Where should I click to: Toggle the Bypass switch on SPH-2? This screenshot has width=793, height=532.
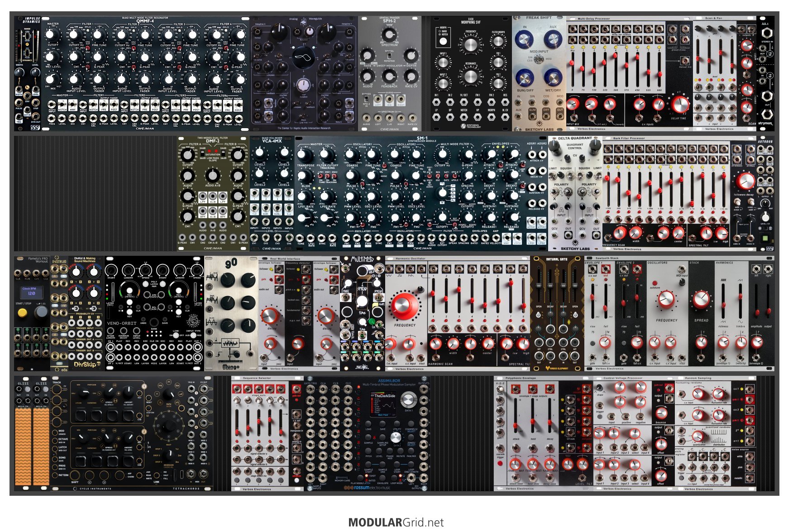[367, 99]
